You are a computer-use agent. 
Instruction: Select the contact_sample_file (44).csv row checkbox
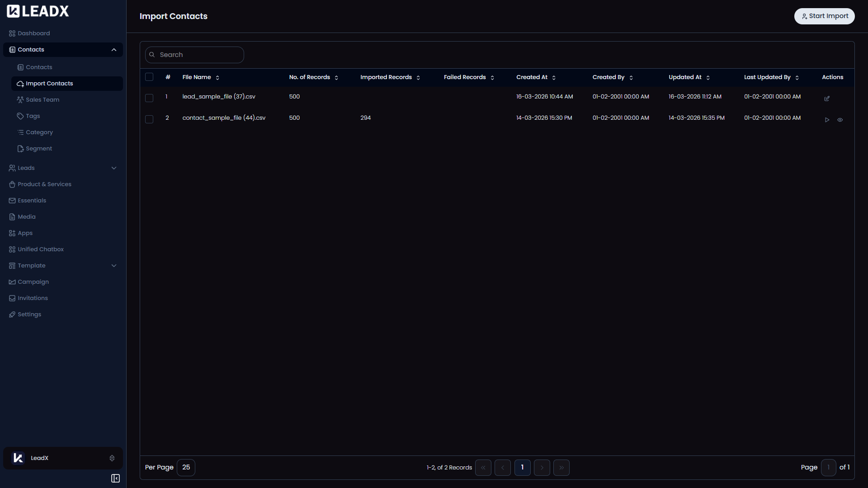click(149, 119)
